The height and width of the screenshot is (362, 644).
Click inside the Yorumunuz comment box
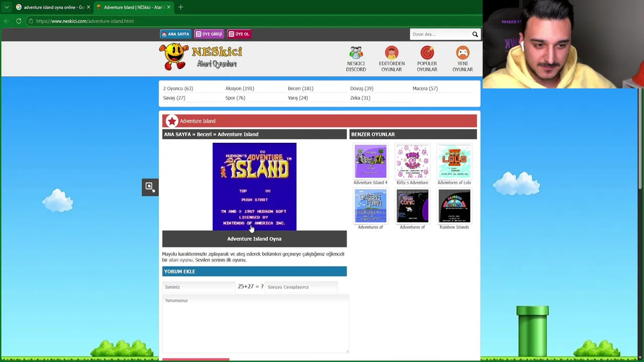coord(255,324)
